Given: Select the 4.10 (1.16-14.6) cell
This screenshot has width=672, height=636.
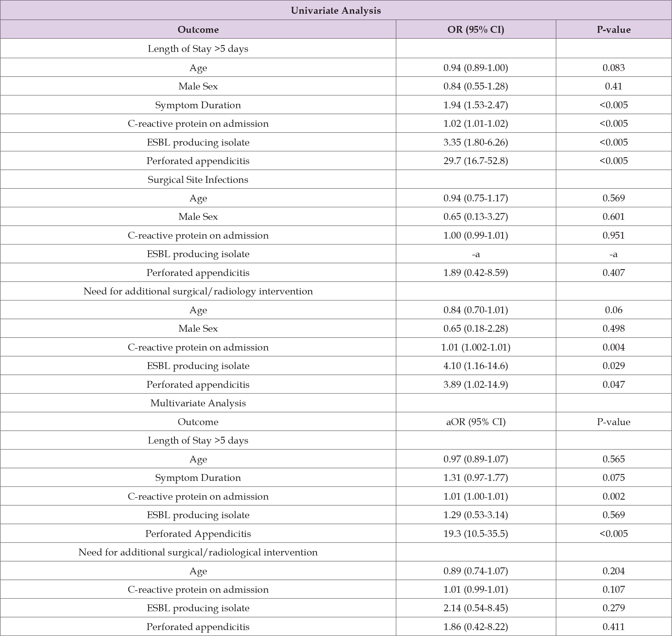Looking at the screenshot, I should point(476,365).
